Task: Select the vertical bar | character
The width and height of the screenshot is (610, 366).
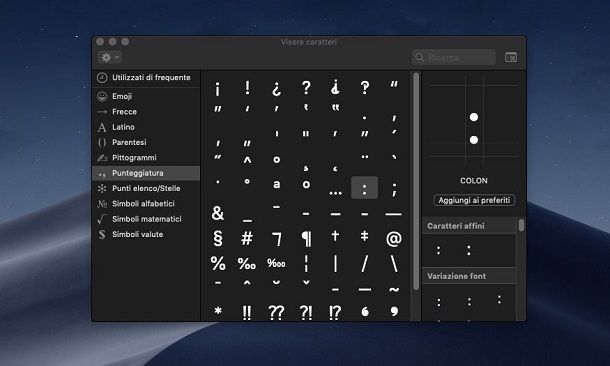Action: (335, 263)
